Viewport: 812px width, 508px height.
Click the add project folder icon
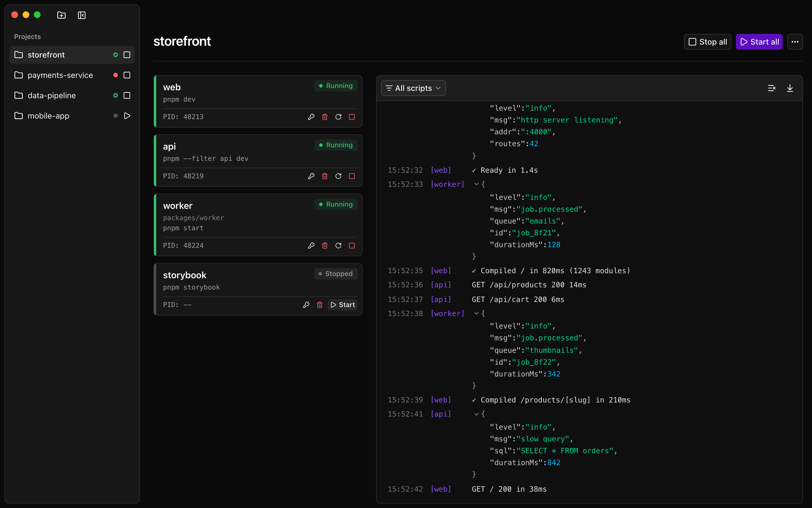[61, 15]
